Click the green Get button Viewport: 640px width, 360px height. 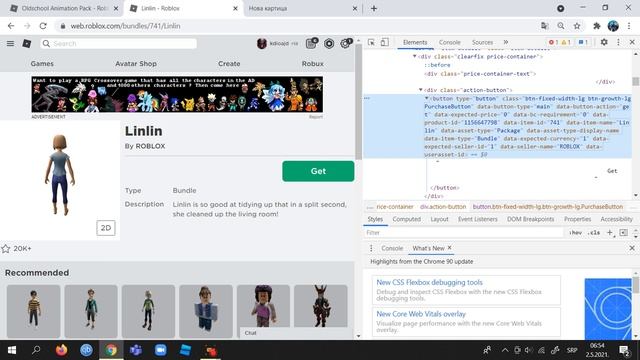point(318,171)
